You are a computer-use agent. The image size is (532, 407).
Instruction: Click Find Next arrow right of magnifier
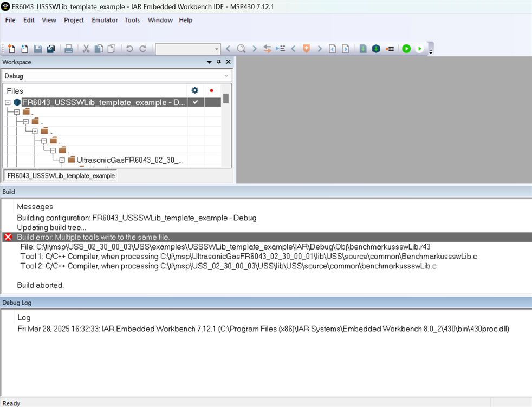[255, 49]
